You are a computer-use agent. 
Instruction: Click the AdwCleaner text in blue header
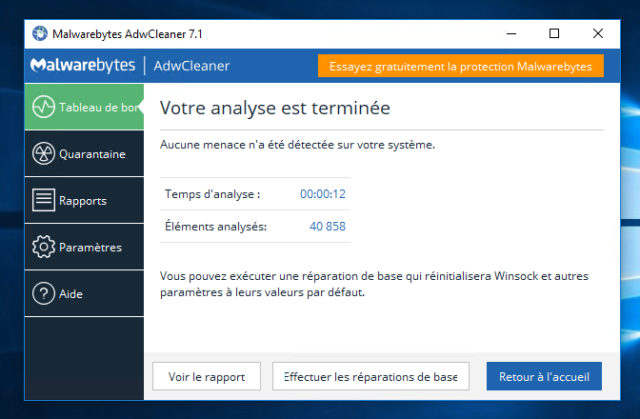(191, 66)
